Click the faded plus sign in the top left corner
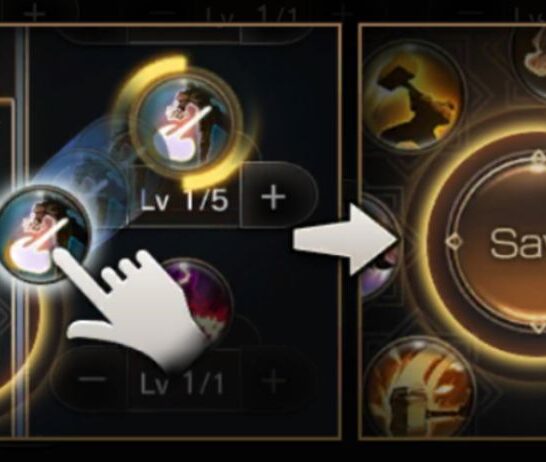The height and width of the screenshot is (462, 546). 35,13
